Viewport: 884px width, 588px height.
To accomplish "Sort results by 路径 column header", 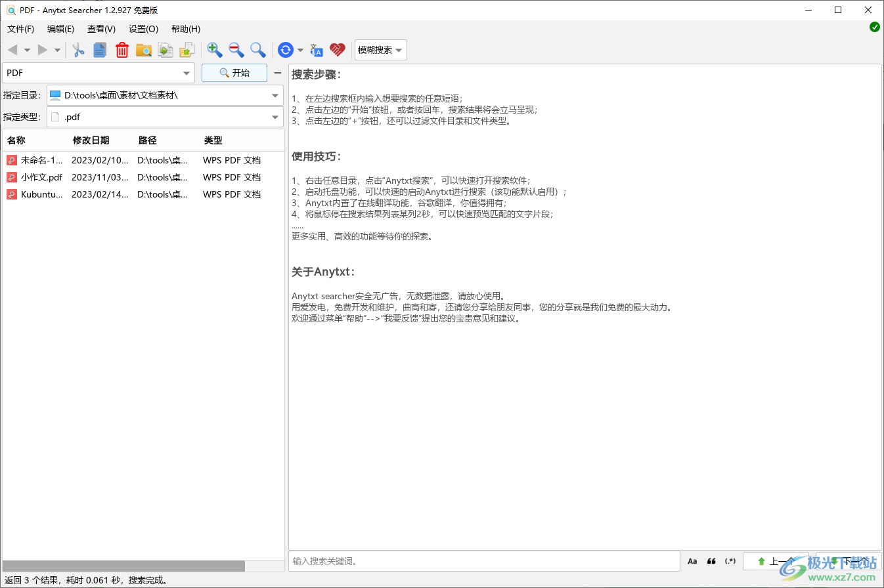I will click(x=167, y=140).
